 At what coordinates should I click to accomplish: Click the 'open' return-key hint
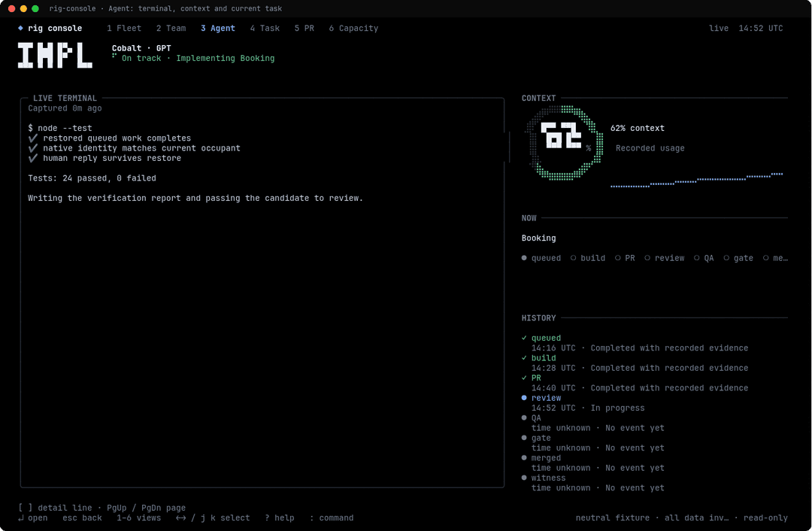pos(33,517)
